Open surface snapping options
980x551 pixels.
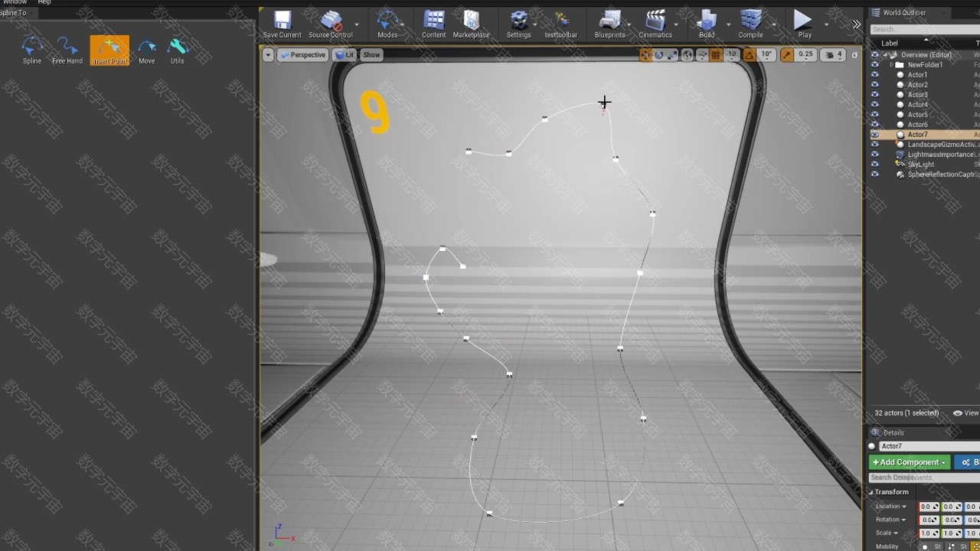tap(701, 55)
